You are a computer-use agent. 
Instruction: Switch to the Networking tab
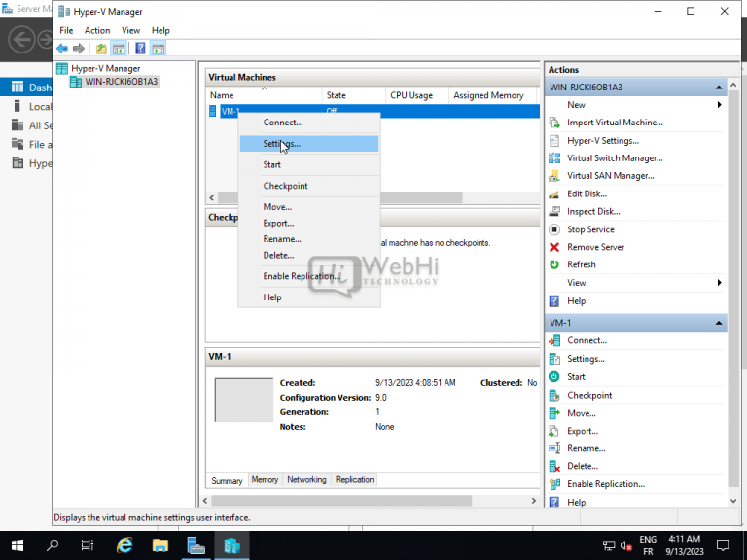point(306,480)
